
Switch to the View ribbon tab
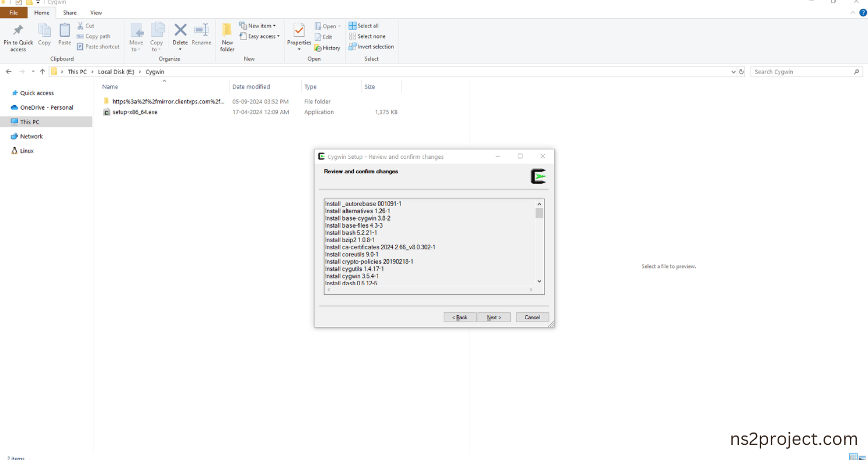[x=96, y=12]
